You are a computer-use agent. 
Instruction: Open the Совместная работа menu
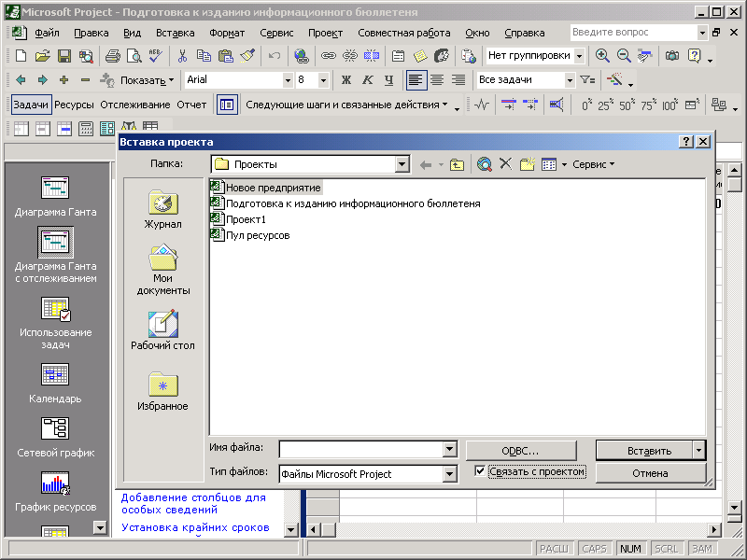coord(404,33)
